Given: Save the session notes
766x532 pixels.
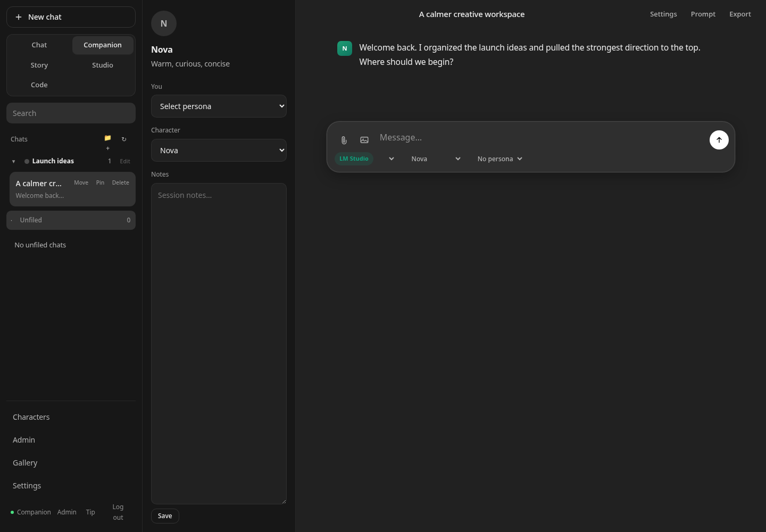Looking at the screenshot, I should point(165,516).
